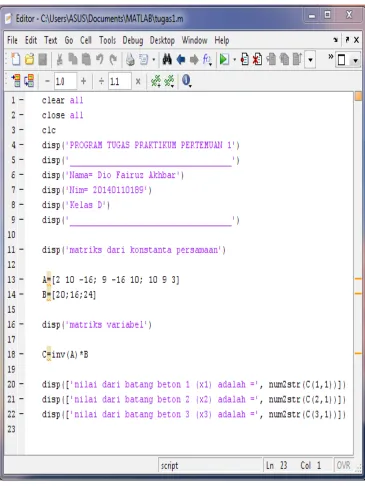365x486 pixels.
Task: Expand toolbar overflow chevron »
Action: (x=331, y=57)
